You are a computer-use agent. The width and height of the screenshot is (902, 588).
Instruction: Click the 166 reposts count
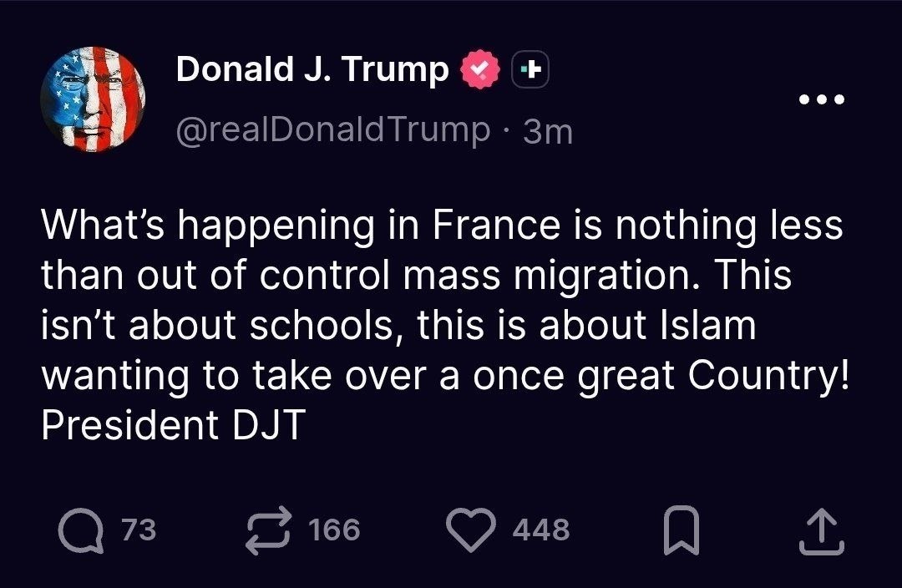click(335, 530)
